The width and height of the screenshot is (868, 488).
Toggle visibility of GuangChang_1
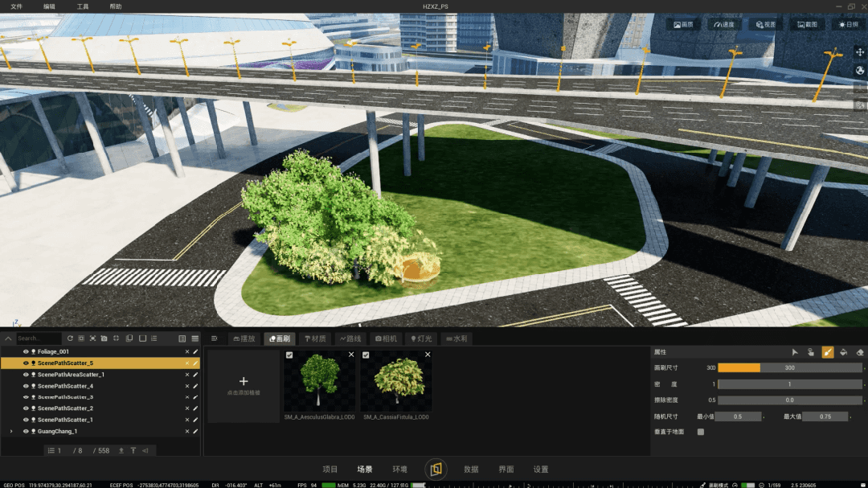(x=26, y=432)
